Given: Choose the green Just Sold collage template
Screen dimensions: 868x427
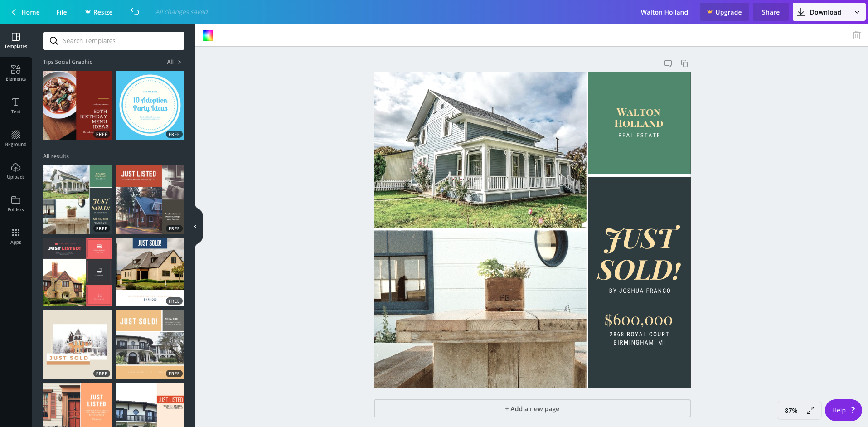Looking at the screenshot, I should click(x=78, y=199).
